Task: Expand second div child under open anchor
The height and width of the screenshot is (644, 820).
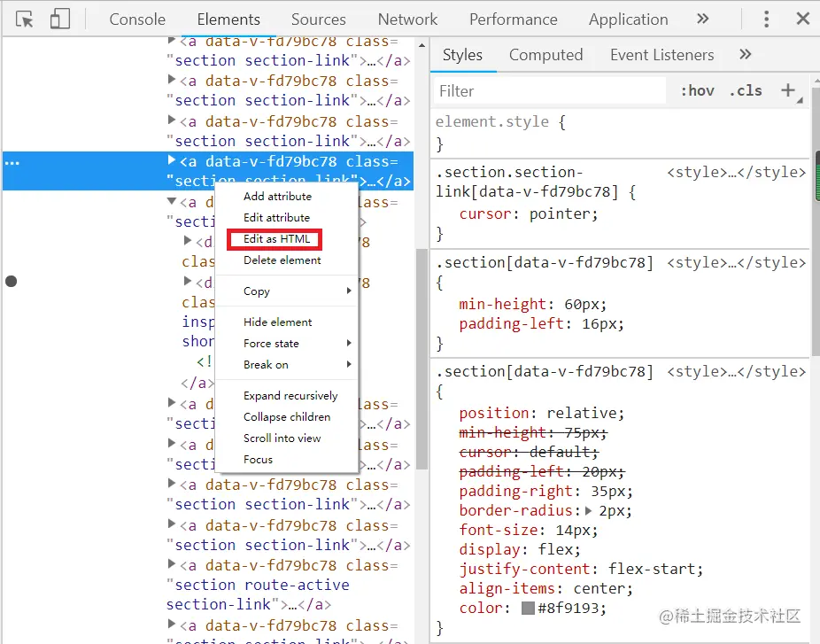Action: pyautogui.click(x=187, y=281)
